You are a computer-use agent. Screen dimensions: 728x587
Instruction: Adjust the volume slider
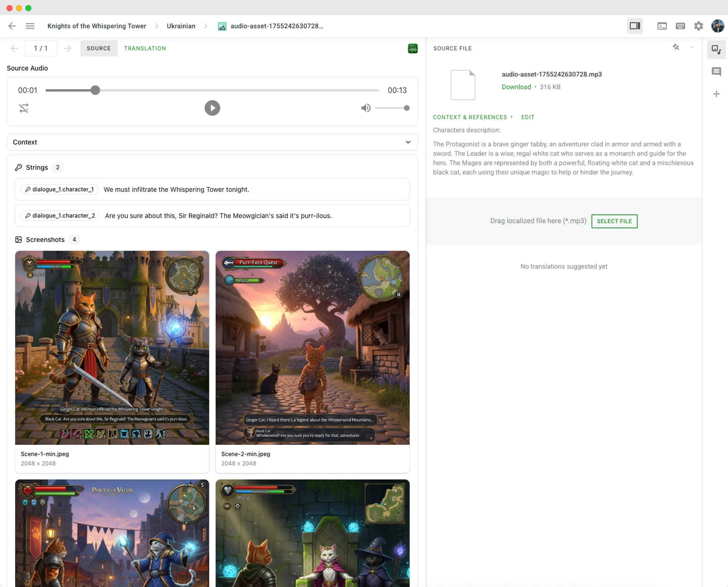[x=392, y=108]
